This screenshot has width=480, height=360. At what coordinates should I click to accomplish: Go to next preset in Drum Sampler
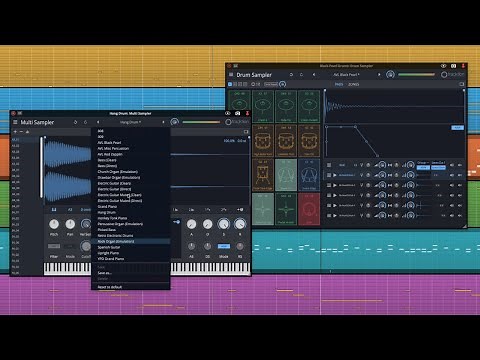[379, 75]
